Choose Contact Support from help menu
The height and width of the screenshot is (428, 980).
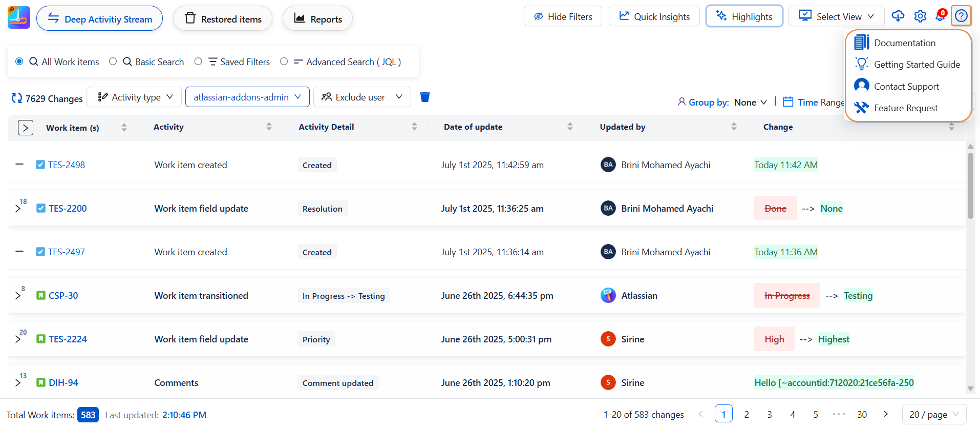tap(906, 86)
